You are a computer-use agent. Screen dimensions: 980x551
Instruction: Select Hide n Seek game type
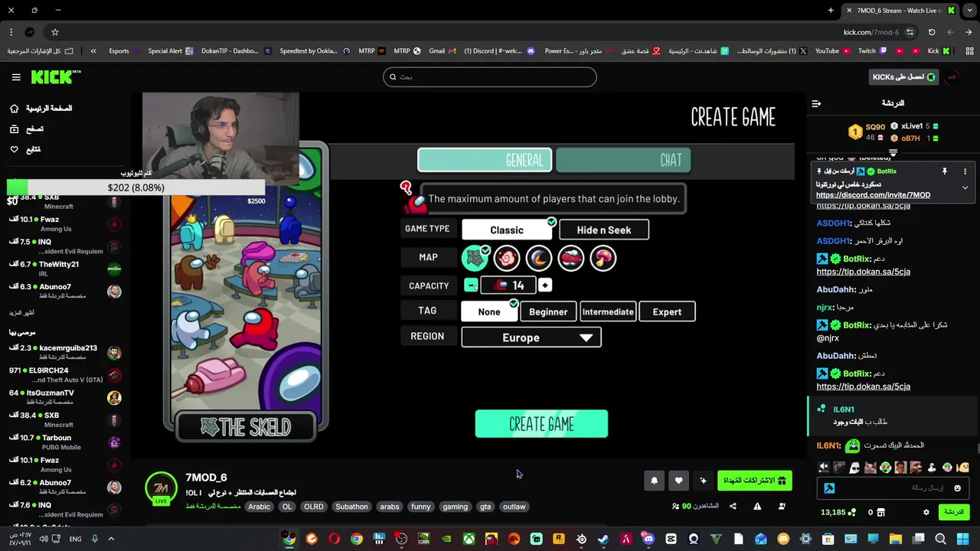[x=604, y=230]
